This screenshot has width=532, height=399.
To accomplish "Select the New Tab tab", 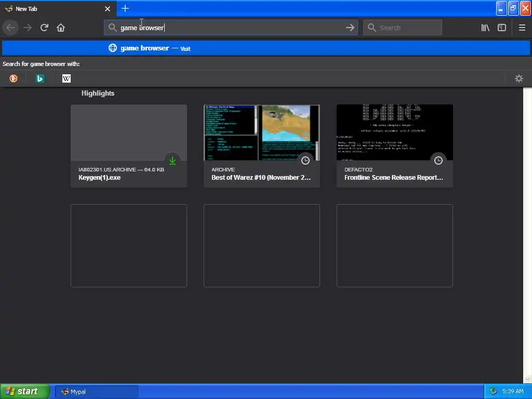I will 58,8.
